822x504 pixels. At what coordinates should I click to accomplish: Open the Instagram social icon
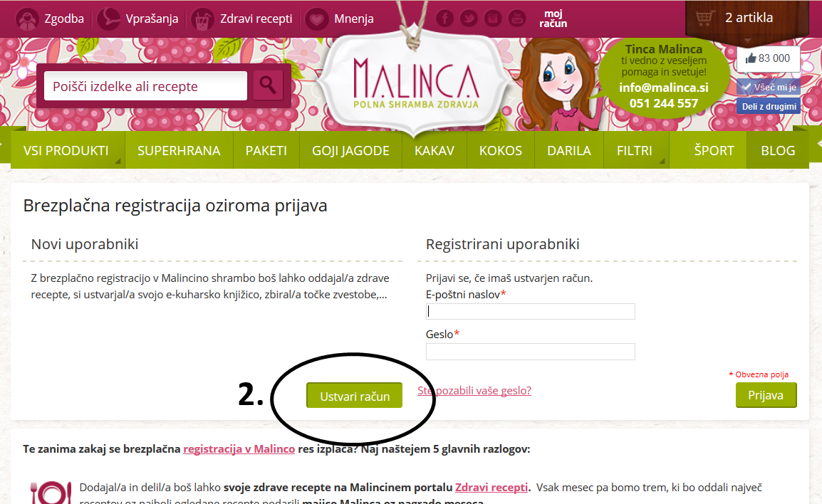click(493, 19)
